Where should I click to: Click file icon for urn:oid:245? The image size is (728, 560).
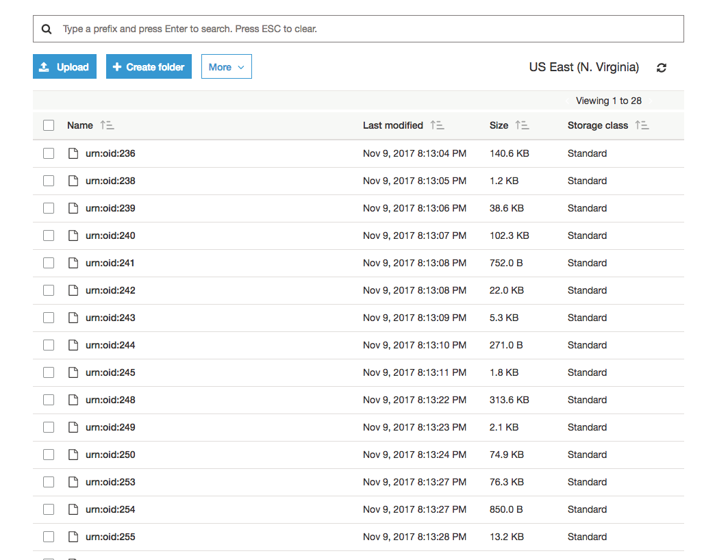click(x=73, y=372)
